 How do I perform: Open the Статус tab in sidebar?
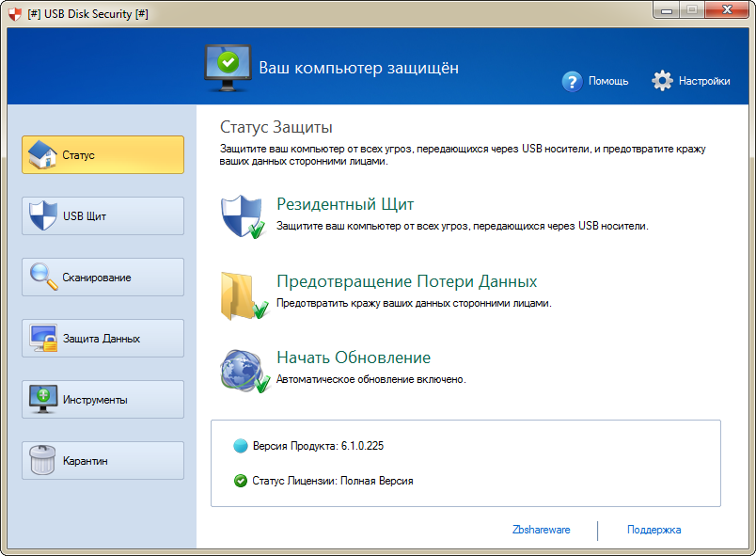point(102,155)
